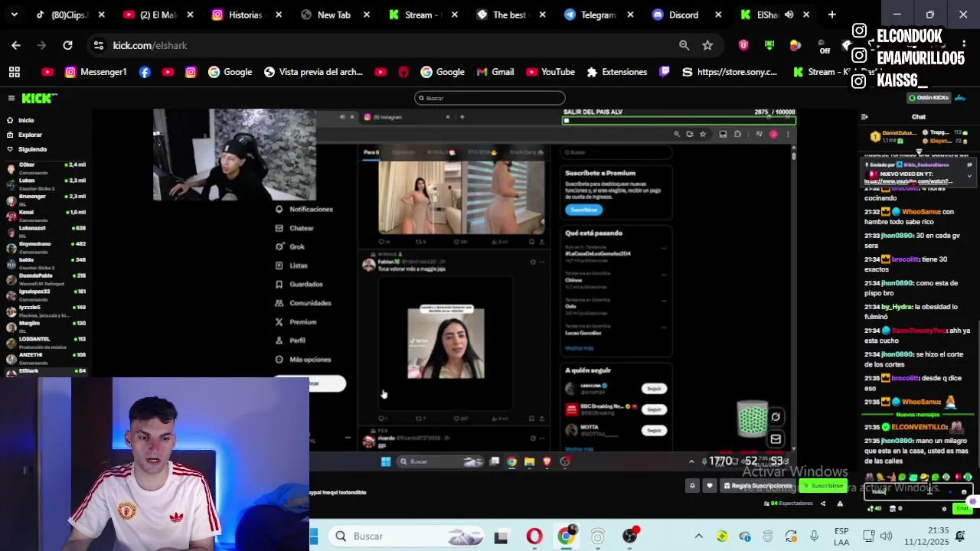Mute the ElShark tab audio
980x551 pixels.
click(789, 15)
